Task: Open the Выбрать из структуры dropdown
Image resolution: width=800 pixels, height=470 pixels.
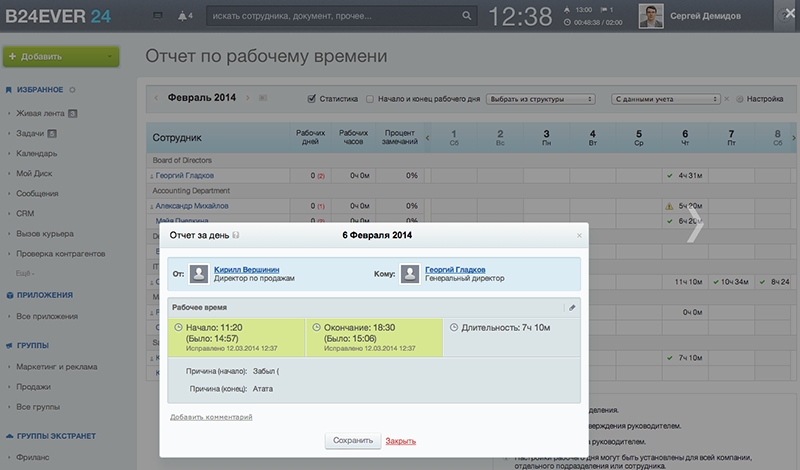Action: 541,99
